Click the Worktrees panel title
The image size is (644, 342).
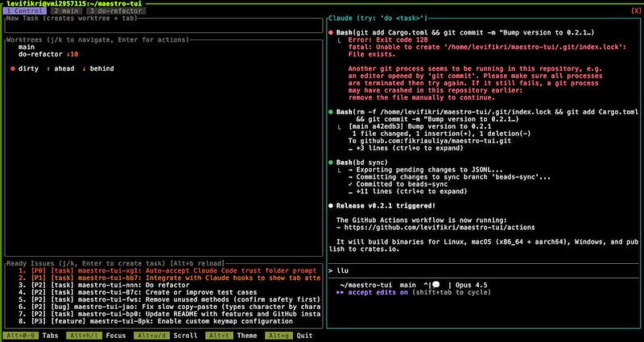coord(97,39)
